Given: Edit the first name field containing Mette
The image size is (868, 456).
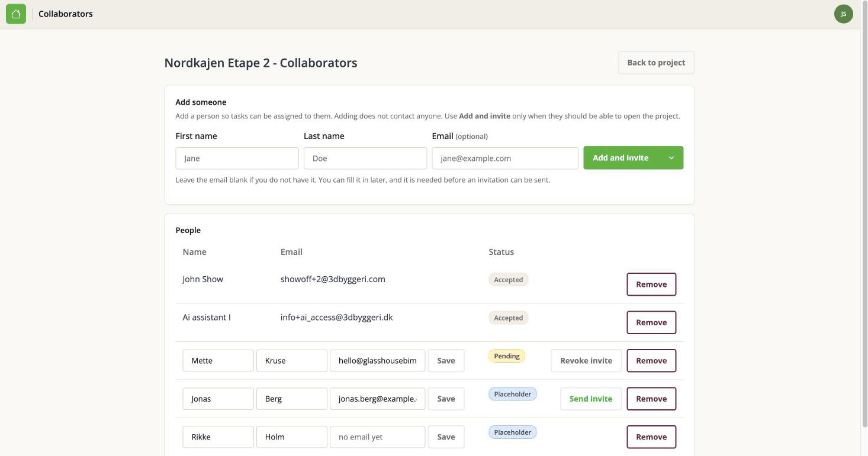Looking at the screenshot, I should 218,361.
